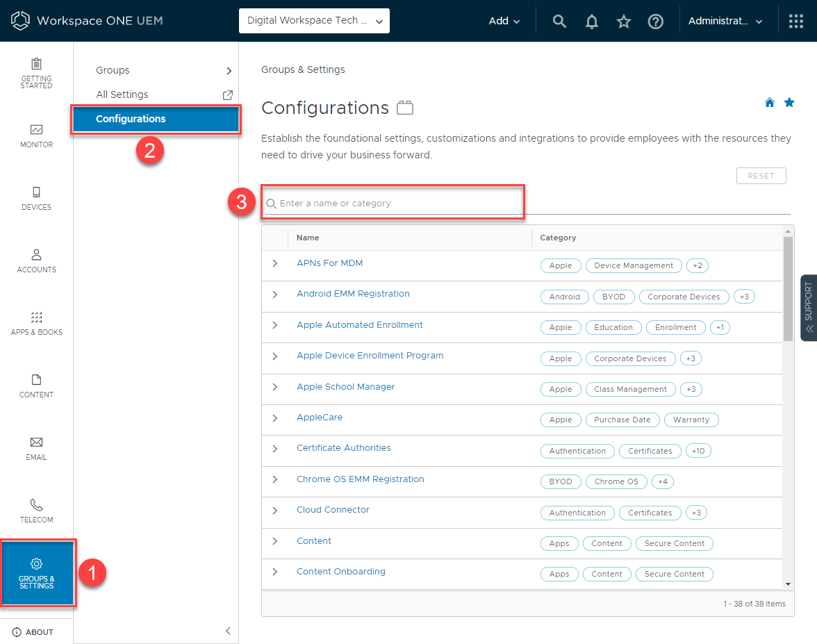Open the Add dropdown menu

pos(504,21)
